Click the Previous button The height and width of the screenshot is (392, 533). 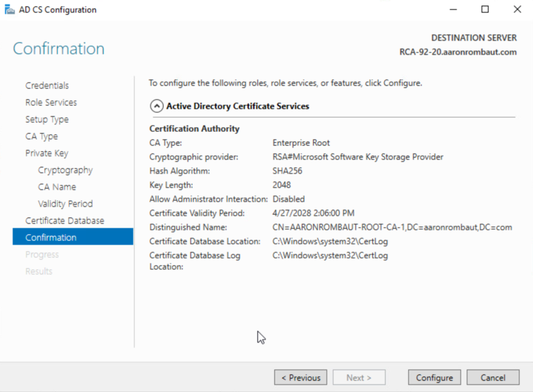301,377
